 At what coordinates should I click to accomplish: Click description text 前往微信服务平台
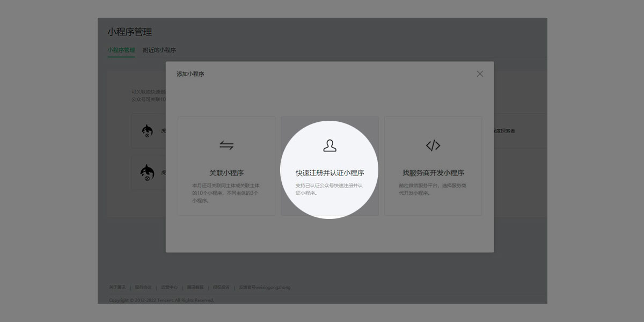coord(433,189)
